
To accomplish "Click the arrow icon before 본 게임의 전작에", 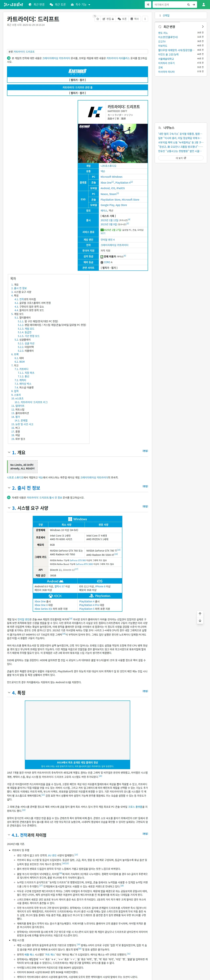I will [x=9, y=58].
